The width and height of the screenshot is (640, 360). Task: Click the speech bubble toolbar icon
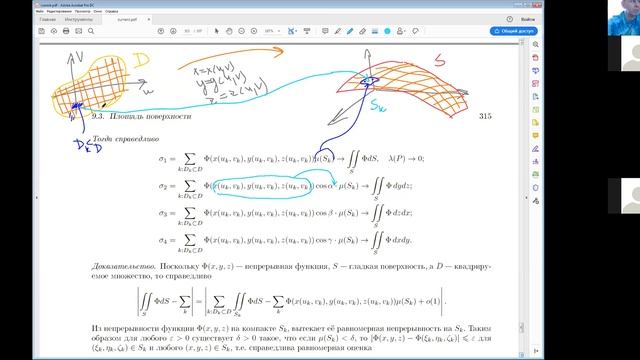(x=416, y=31)
